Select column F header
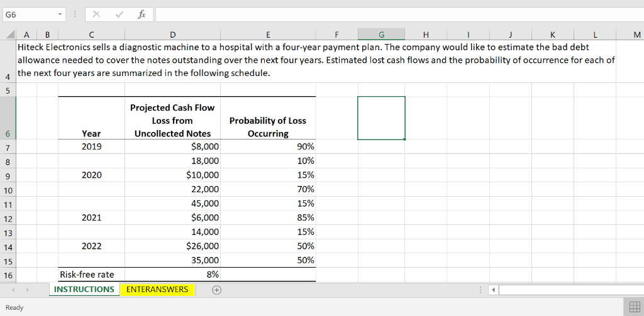The height and width of the screenshot is (316, 644). click(337, 35)
